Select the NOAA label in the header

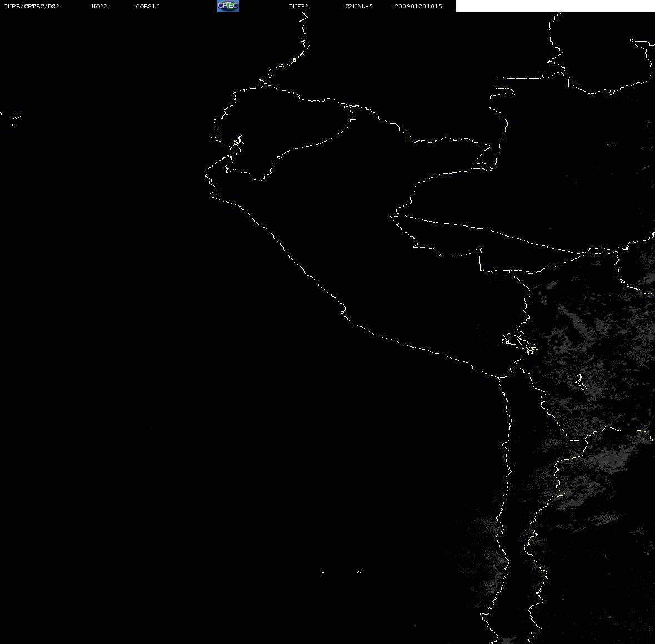coord(99,6)
